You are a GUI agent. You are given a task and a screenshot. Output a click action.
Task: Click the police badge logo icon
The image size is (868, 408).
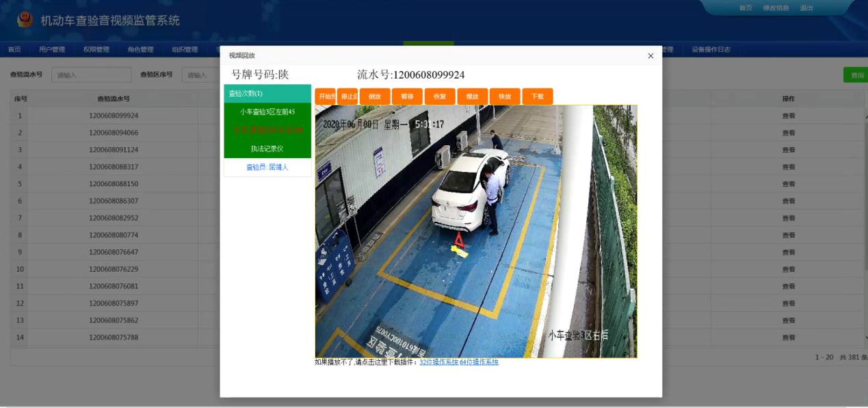[25, 20]
